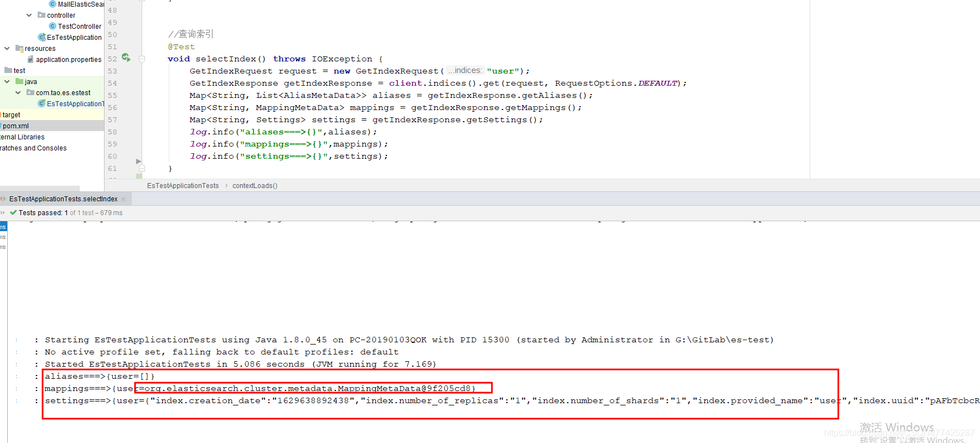
Task: Select the target folder in project tree
Action: [11, 115]
